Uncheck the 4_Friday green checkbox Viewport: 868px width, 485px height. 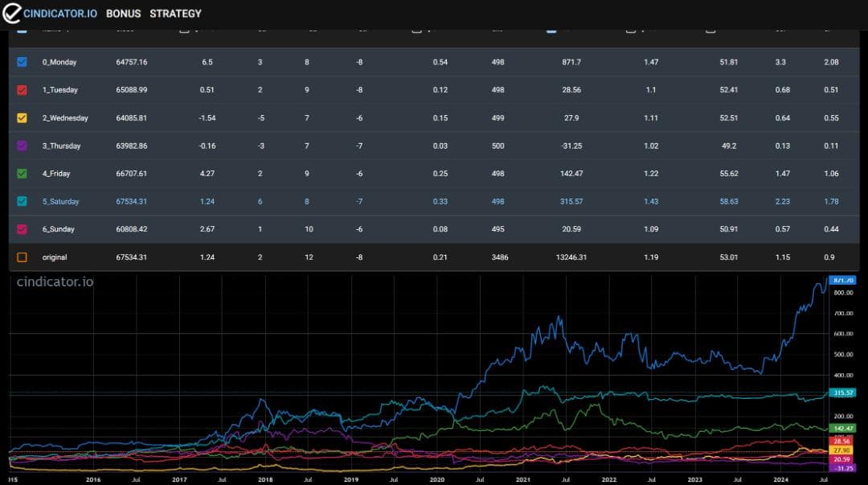[22, 174]
